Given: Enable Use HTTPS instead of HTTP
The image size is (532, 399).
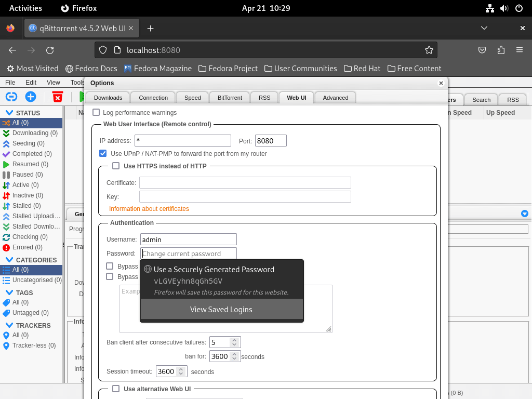Looking at the screenshot, I should coord(116,166).
